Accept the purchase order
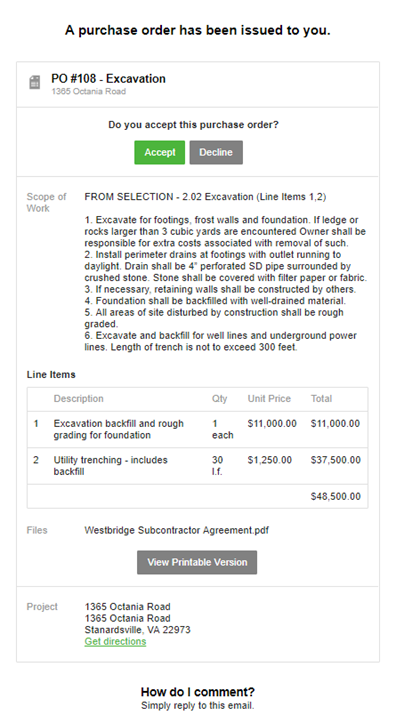396x715 pixels. (160, 152)
